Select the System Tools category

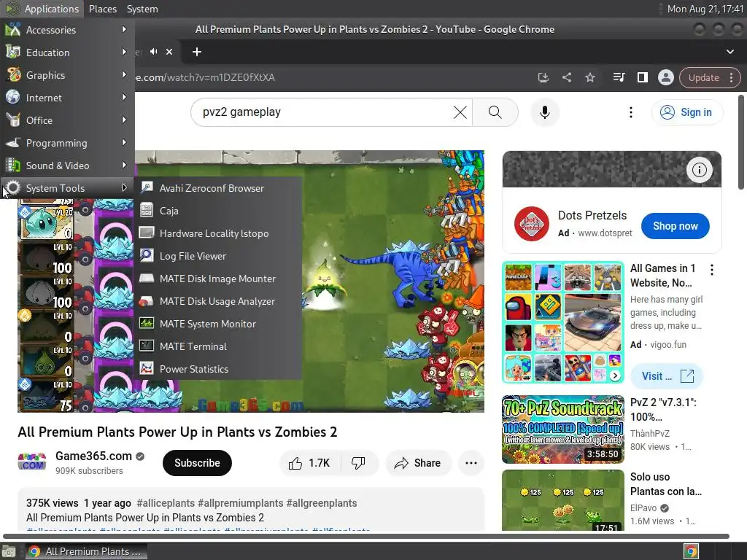pos(67,188)
